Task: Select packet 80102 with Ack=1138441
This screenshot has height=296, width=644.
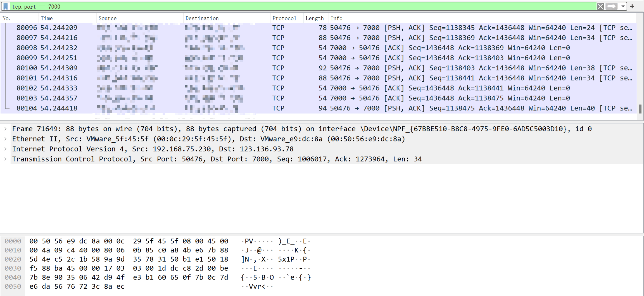Action: point(319,88)
